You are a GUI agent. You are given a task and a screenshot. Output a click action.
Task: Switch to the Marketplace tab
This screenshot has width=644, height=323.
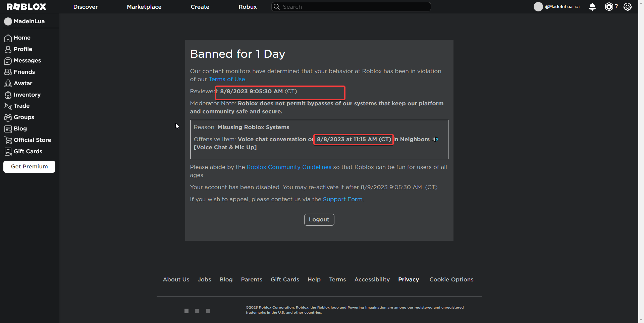tap(144, 7)
